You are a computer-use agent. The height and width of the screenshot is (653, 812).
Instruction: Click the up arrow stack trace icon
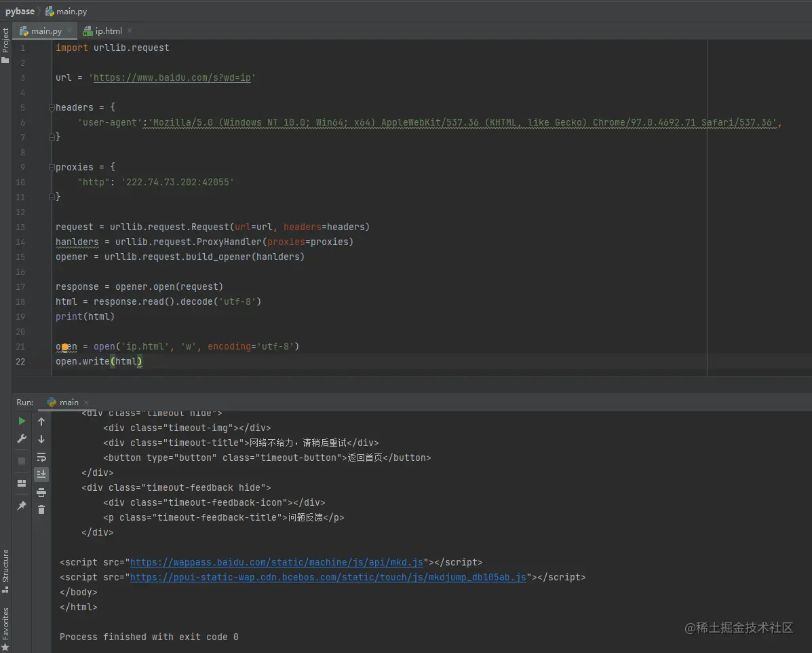pyautogui.click(x=41, y=422)
